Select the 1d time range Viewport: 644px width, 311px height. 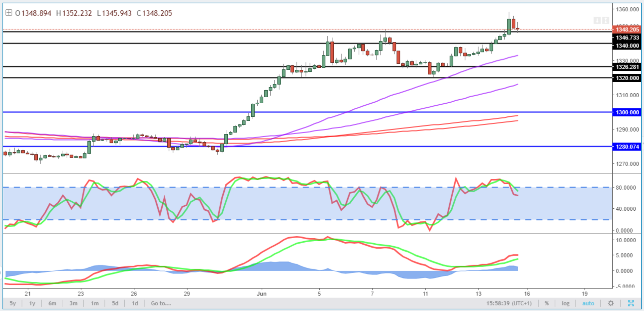tap(135, 303)
